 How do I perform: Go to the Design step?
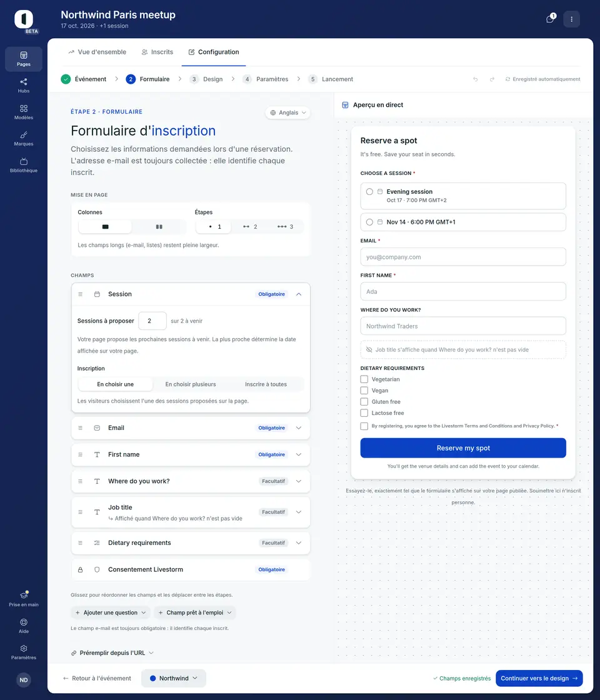206,79
